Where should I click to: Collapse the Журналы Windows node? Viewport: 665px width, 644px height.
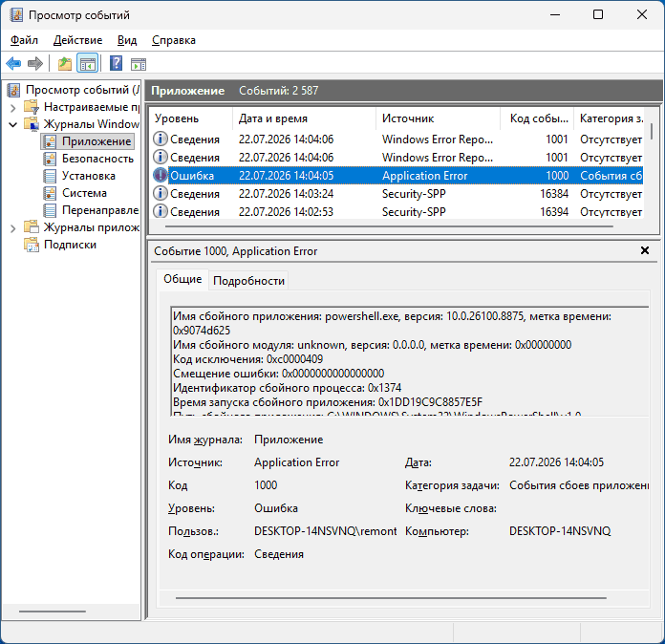pyautogui.click(x=12, y=125)
